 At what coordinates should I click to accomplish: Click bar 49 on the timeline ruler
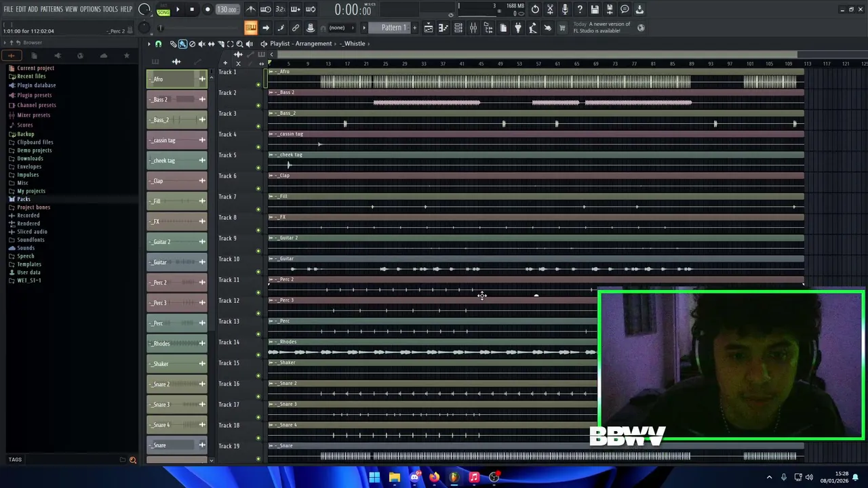(x=500, y=64)
